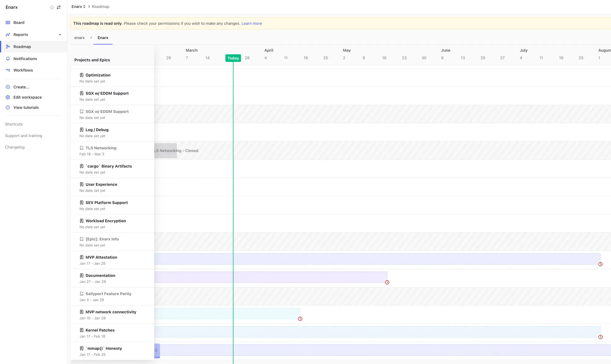611x364 pixels.
Task: Open the Changelog link
Action: tap(15, 147)
